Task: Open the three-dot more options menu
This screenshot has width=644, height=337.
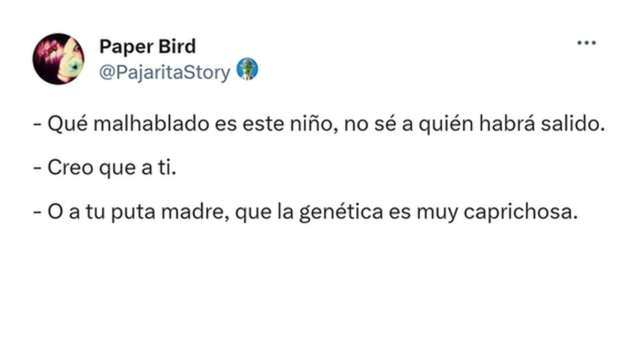Action: (586, 43)
